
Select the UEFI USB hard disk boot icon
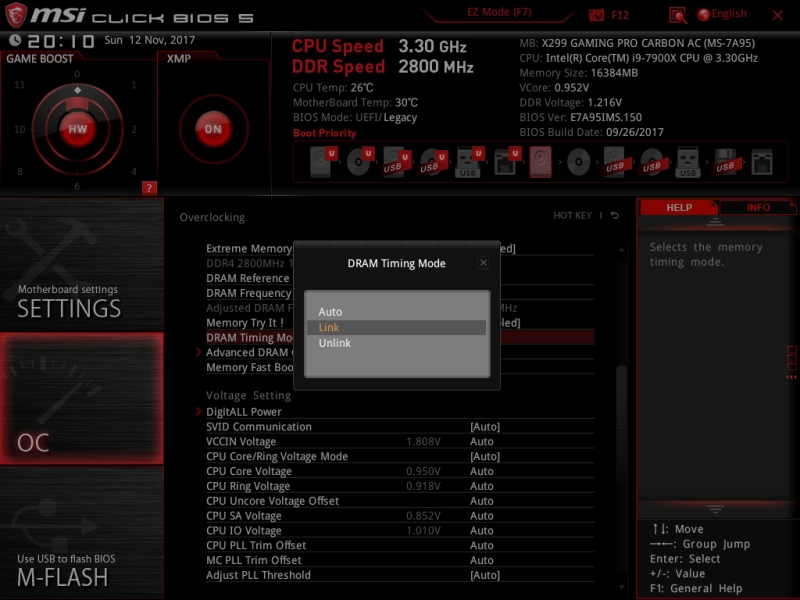(396, 162)
